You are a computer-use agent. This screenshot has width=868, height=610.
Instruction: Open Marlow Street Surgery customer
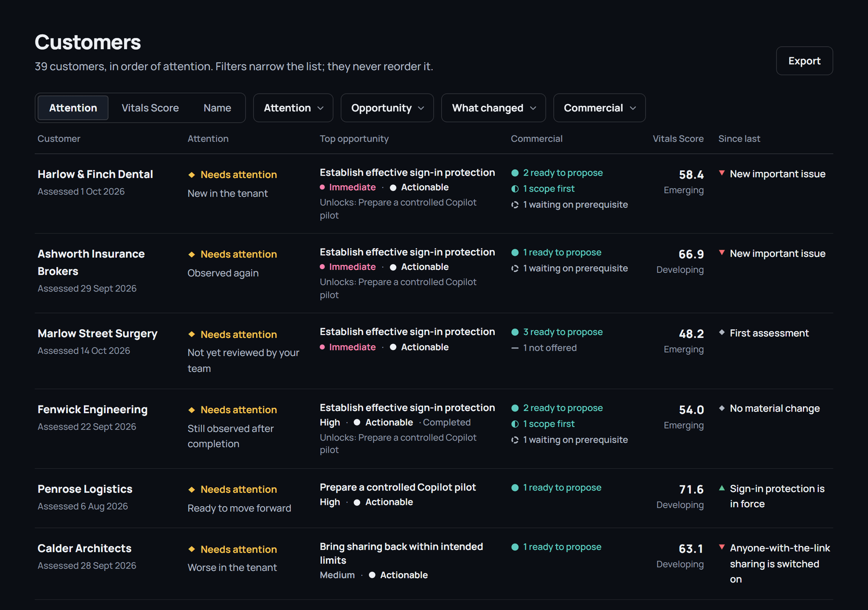tap(97, 333)
